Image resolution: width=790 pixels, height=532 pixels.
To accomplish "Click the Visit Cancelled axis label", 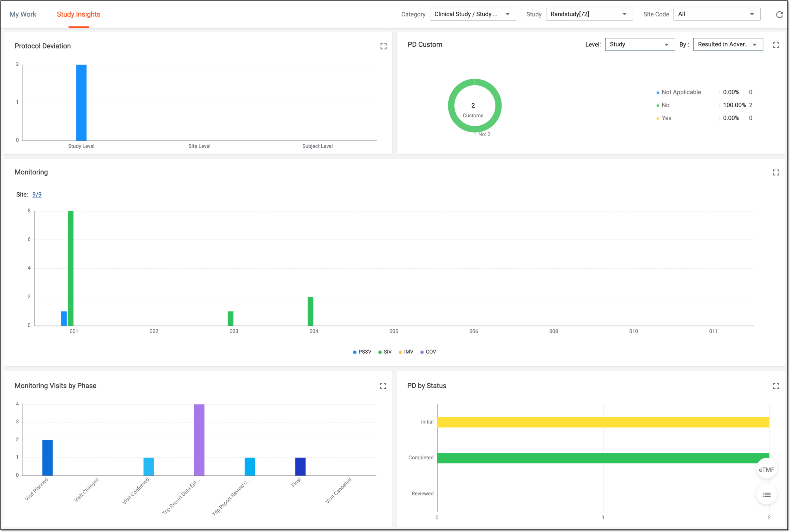I will coord(338,490).
